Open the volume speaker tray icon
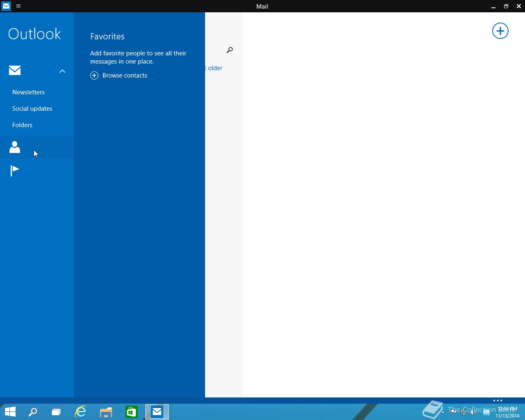 [x=474, y=412]
